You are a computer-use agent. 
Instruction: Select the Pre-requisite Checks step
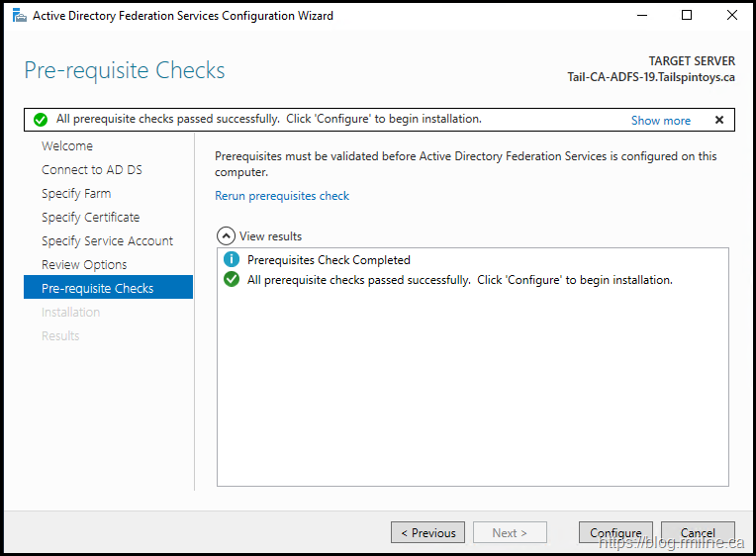(97, 288)
